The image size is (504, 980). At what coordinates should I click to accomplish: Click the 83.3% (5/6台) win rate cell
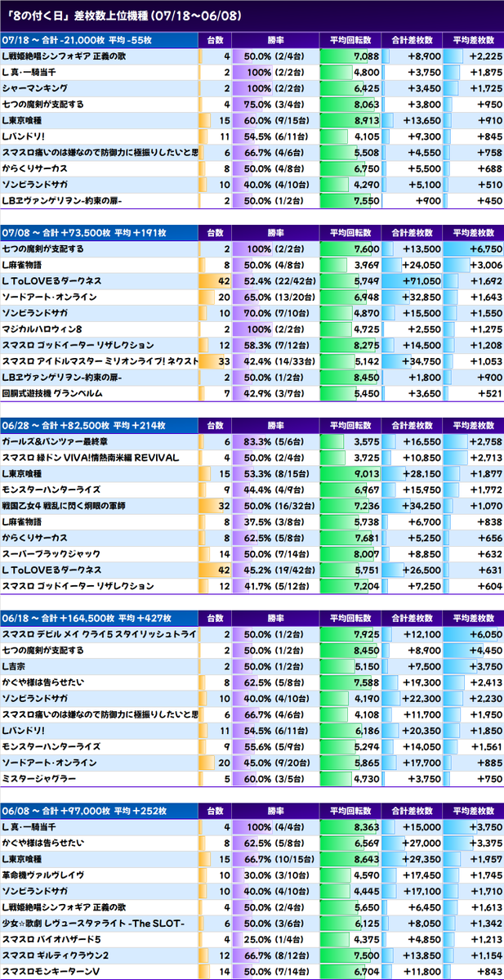276,442
